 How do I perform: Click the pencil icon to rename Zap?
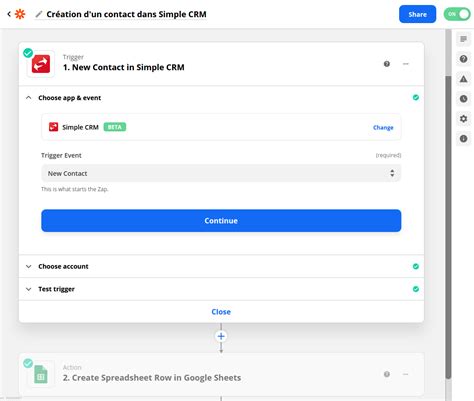click(39, 14)
